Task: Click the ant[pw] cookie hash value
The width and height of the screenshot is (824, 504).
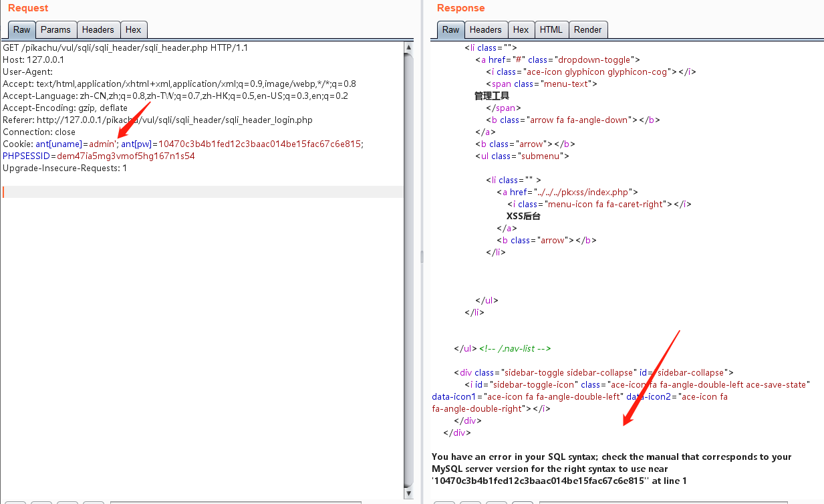Action: click(260, 144)
